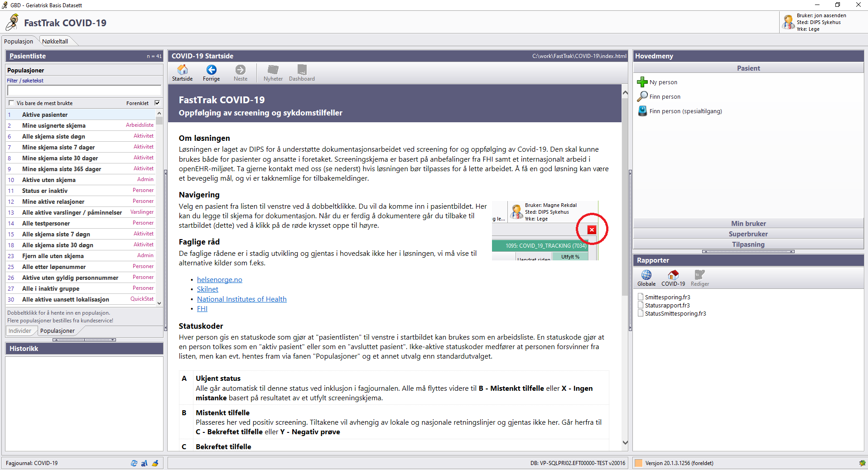This screenshot has width=868, height=470.
Task: Click the broom cleanup icon in status bar
Action: pos(155,463)
